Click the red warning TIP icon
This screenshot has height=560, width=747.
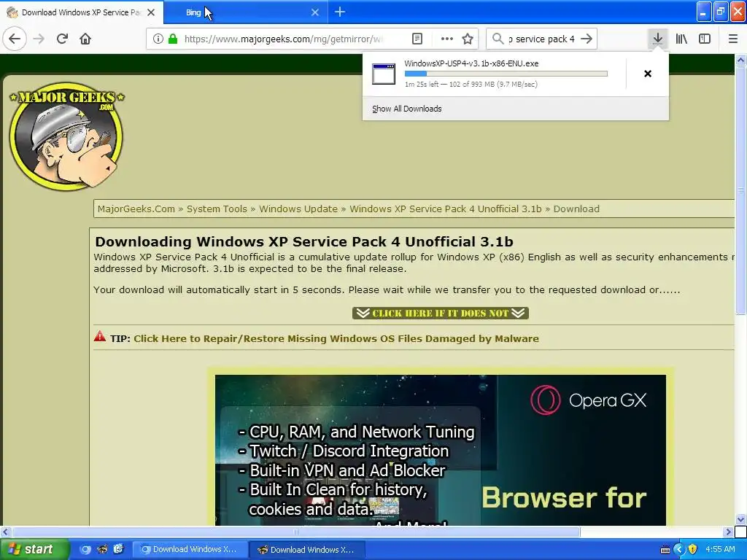(99, 336)
